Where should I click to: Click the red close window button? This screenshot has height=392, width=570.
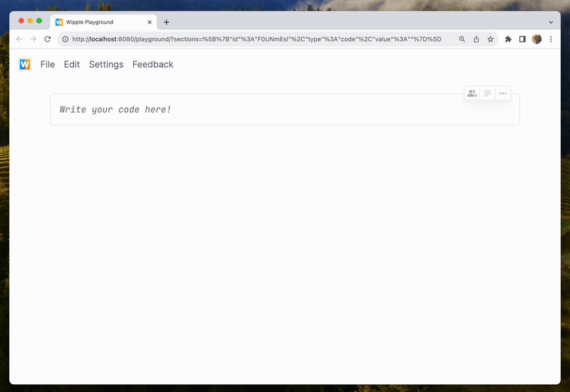21,21
